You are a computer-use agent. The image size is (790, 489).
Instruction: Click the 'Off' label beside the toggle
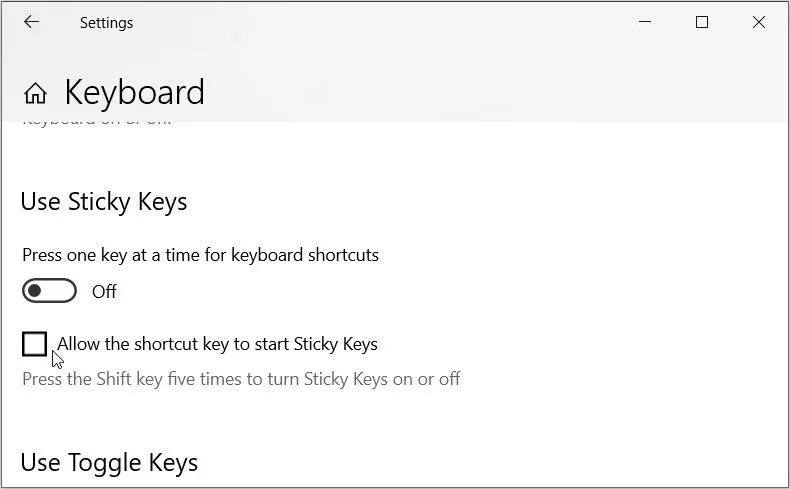tap(104, 292)
